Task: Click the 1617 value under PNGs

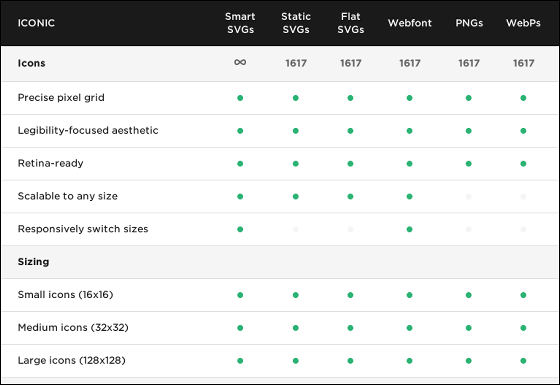Action: coord(469,63)
